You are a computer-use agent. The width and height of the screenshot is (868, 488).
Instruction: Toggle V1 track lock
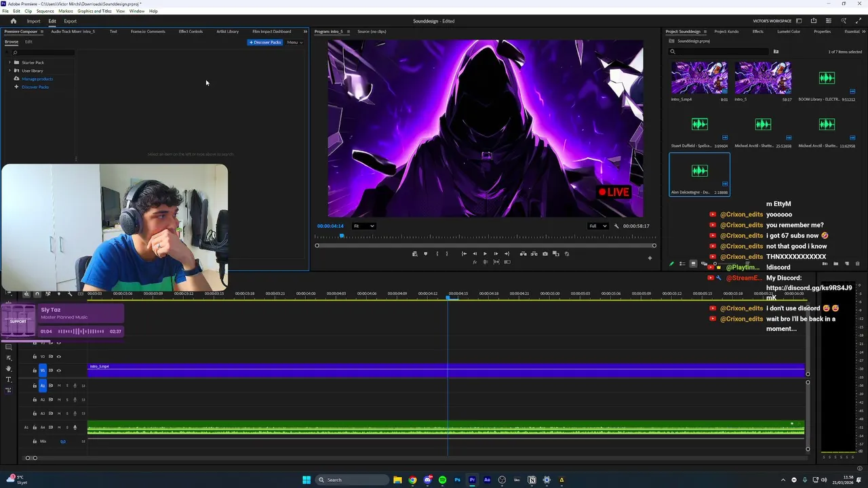point(35,371)
